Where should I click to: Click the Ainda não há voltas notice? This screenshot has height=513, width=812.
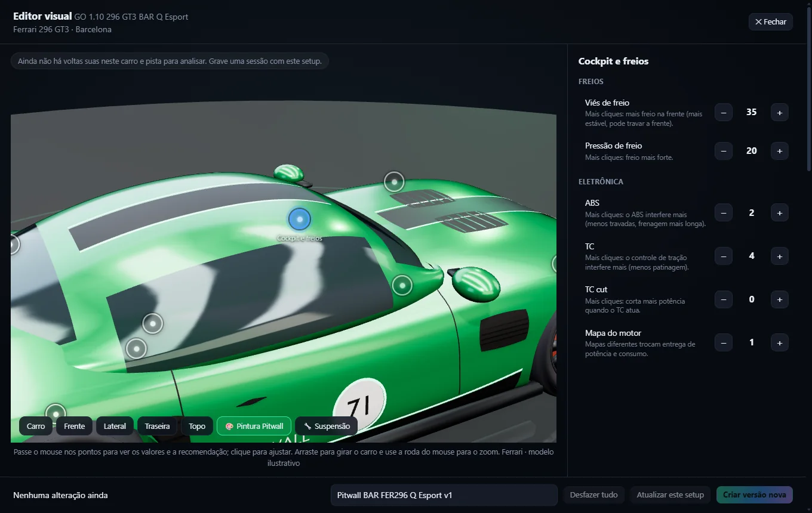[x=170, y=61]
